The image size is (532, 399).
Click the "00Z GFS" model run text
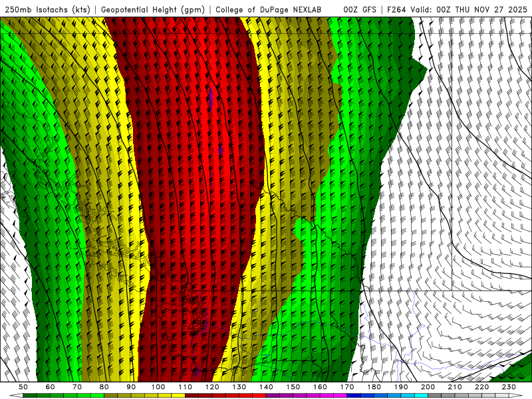click(x=360, y=9)
